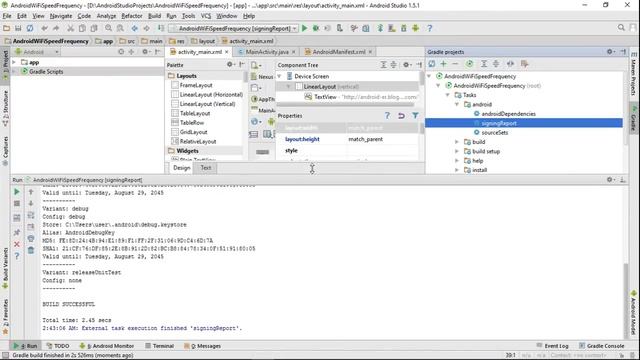This screenshot has height=360, width=640.
Task: Collapse the android tasks folder in Gradle tree
Action: coord(457,104)
